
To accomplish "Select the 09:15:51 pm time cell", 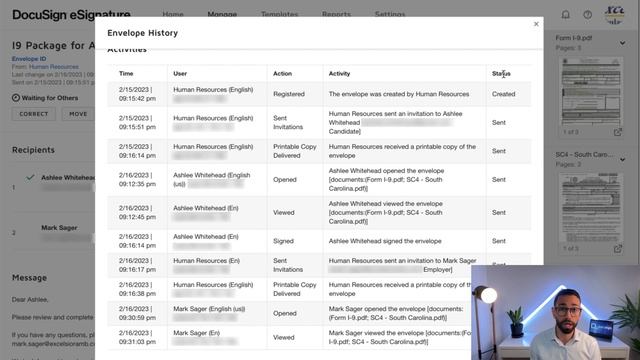I will (x=137, y=122).
